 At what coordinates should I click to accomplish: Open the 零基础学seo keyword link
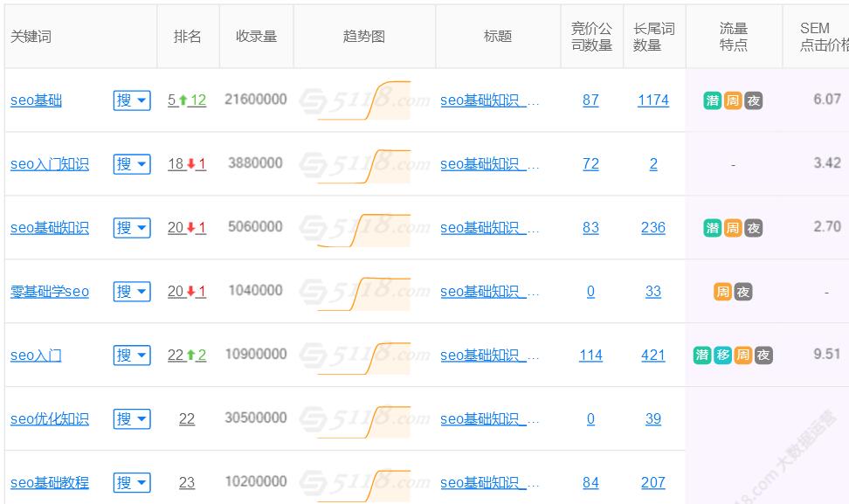coord(50,292)
